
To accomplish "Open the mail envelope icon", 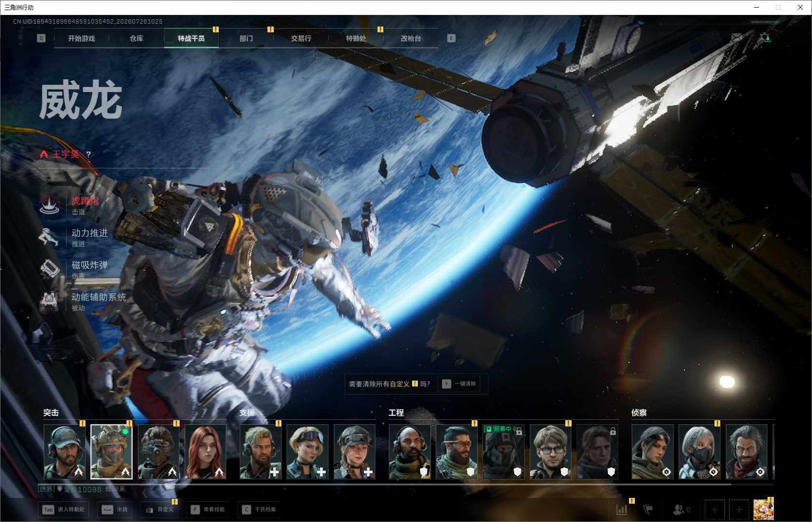I will pyautogui.click(x=737, y=38).
